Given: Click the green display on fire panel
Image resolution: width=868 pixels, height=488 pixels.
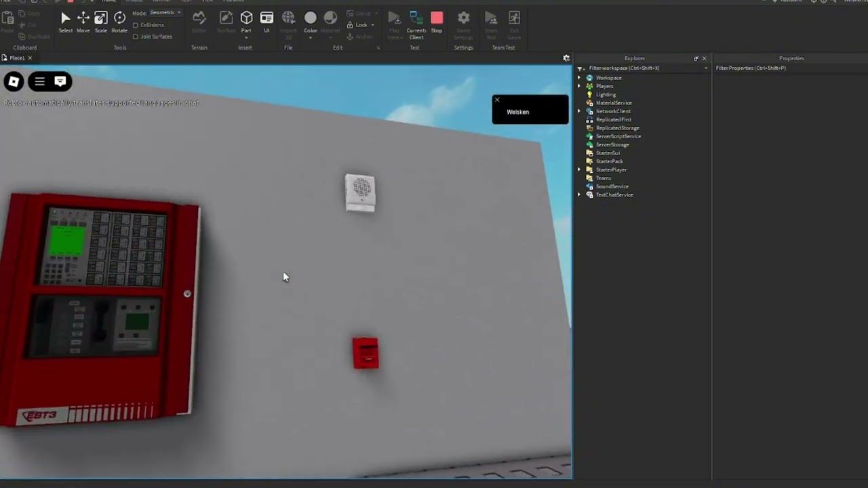Looking at the screenshot, I should click(x=67, y=240).
